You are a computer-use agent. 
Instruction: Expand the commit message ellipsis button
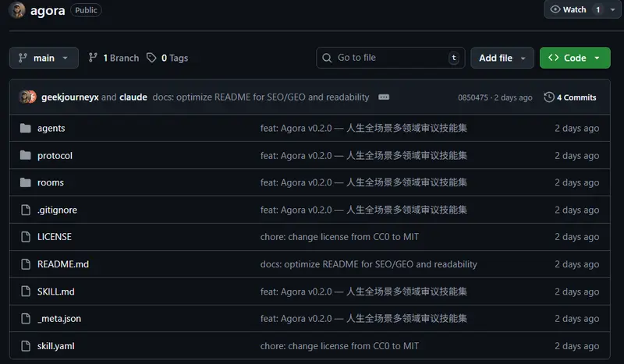point(384,97)
